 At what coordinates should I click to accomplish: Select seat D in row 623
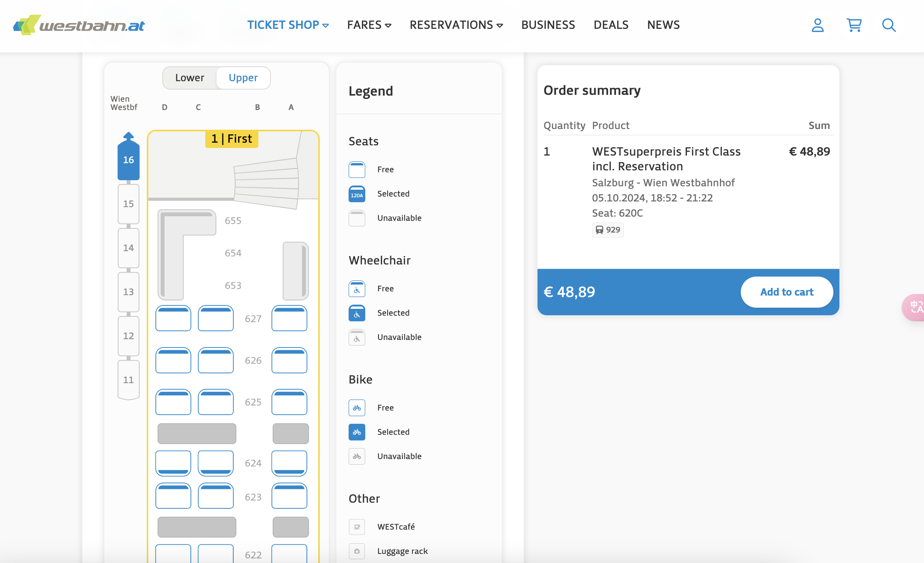tap(173, 496)
